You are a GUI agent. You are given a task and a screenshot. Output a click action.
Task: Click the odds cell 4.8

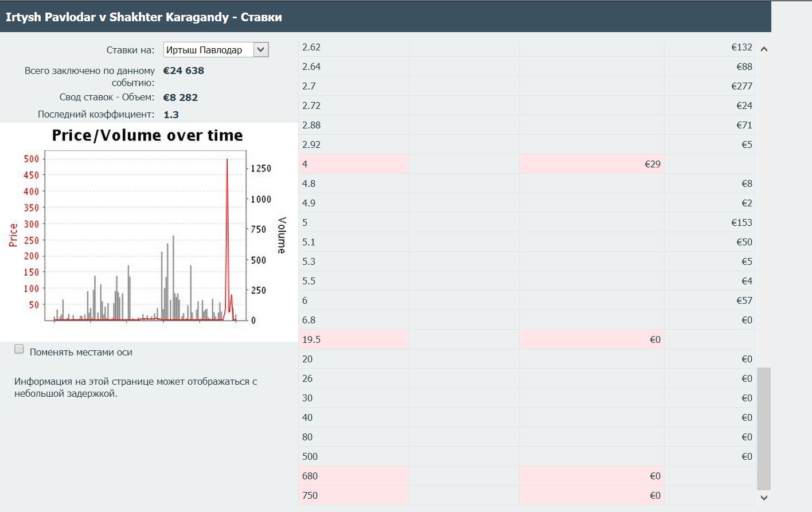(x=354, y=183)
